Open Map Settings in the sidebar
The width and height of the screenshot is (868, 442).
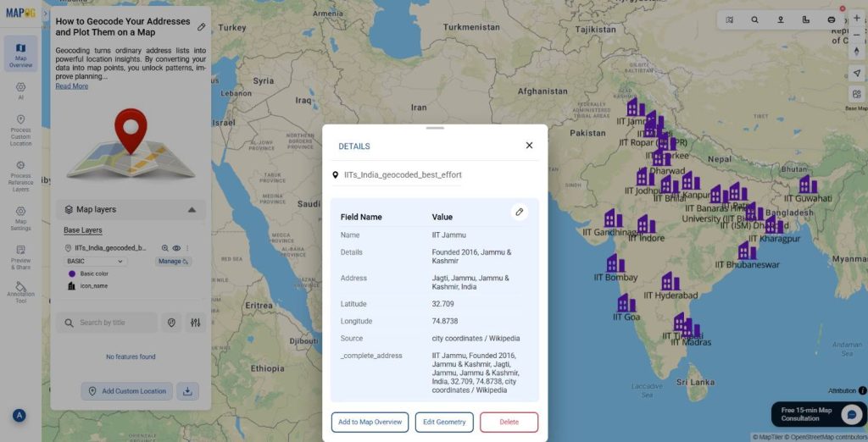tap(20, 218)
